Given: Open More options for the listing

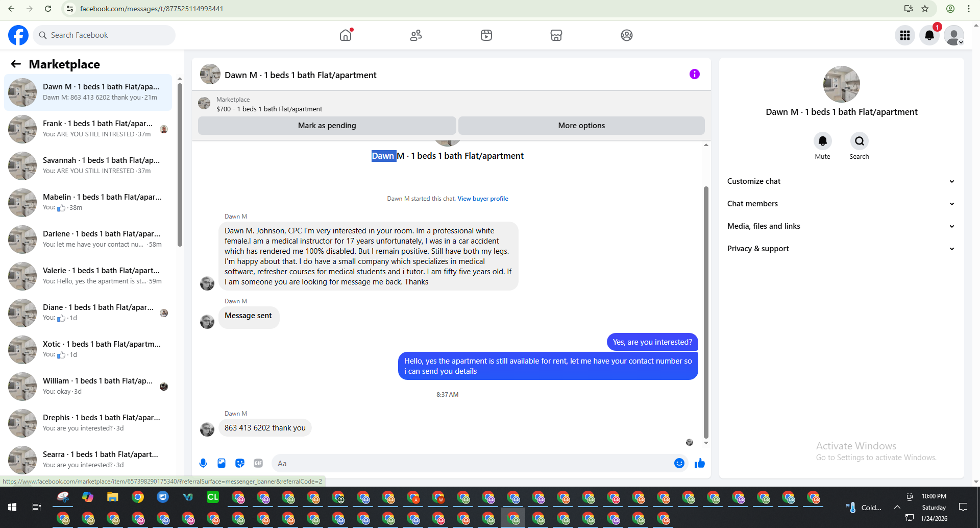Looking at the screenshot, I should 581,126.
